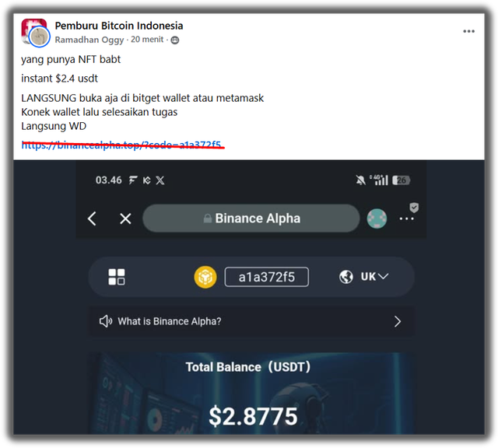Screen dimensions: 498x448
Task: Tap the globe language icon
Action: pos(345,277)
